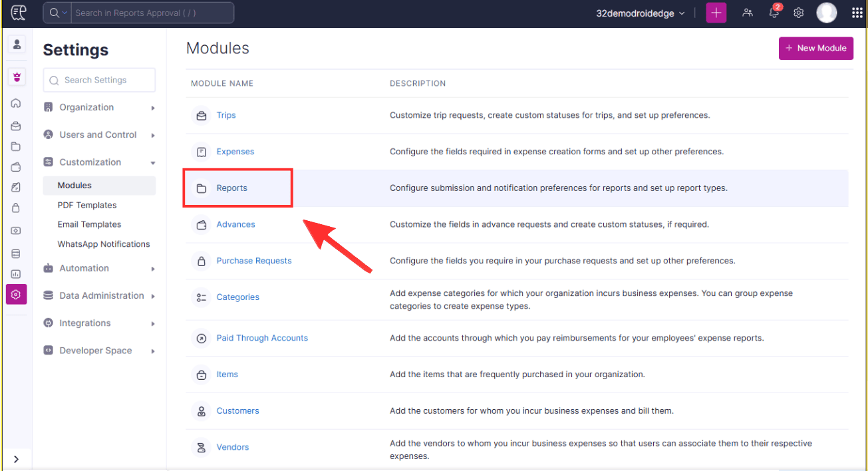Click the New Module button
This screenshot has height=471, width=868.
(x=815, y=48)
